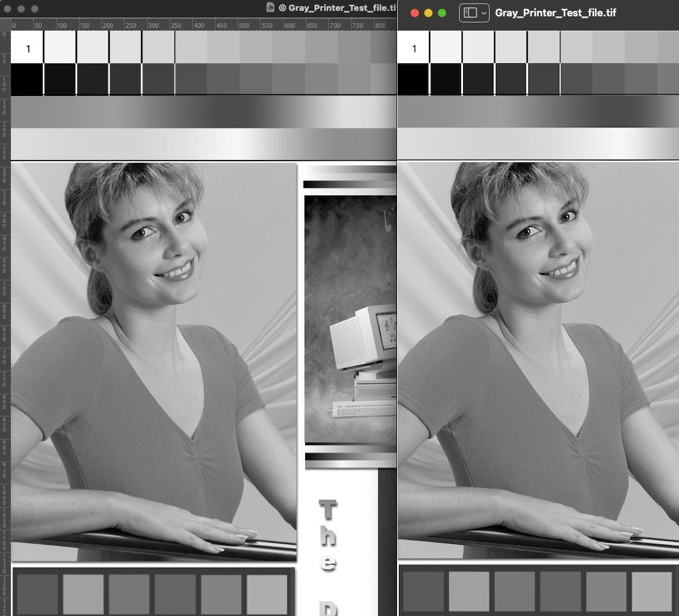The image size is (679, 616).
Task: Close the Preview window using the red button
Action: click(415, 13)
